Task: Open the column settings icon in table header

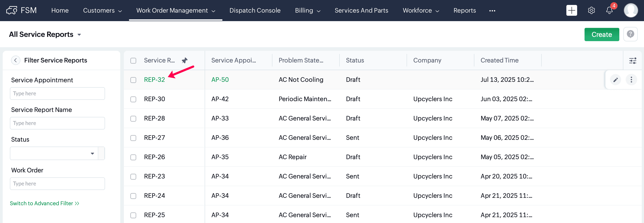Action: (633, 61)
